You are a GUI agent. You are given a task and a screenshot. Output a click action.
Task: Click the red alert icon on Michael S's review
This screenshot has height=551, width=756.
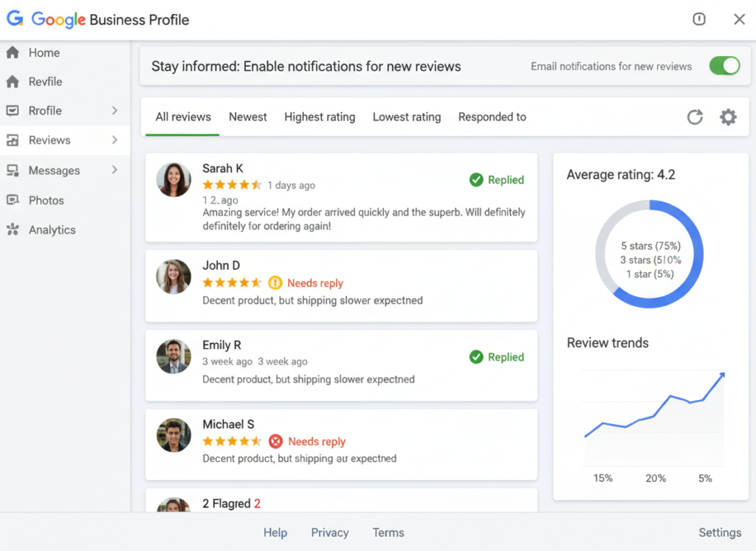(x=275, y=441)
